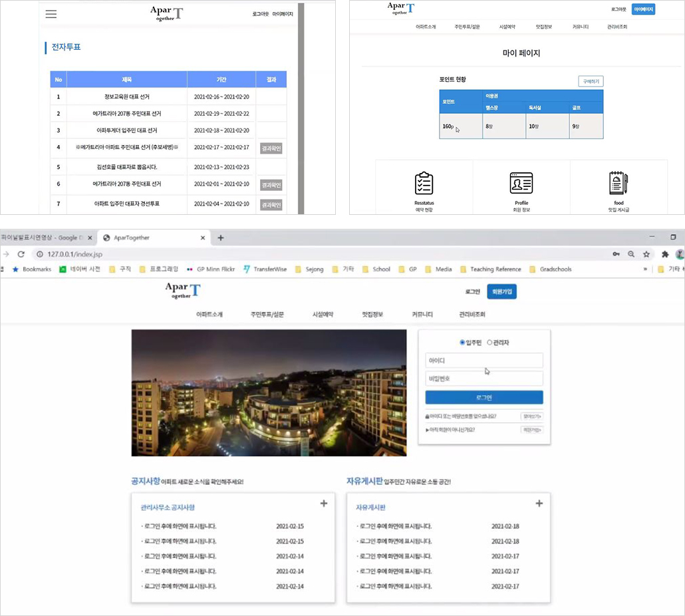
Task: Click the 아이디 input field
Action: (484, 361)
